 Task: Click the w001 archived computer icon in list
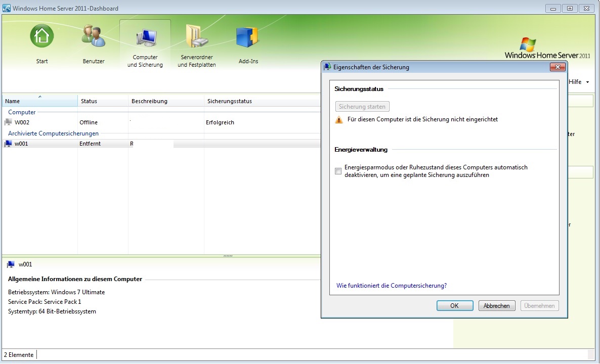pos(8,144)
